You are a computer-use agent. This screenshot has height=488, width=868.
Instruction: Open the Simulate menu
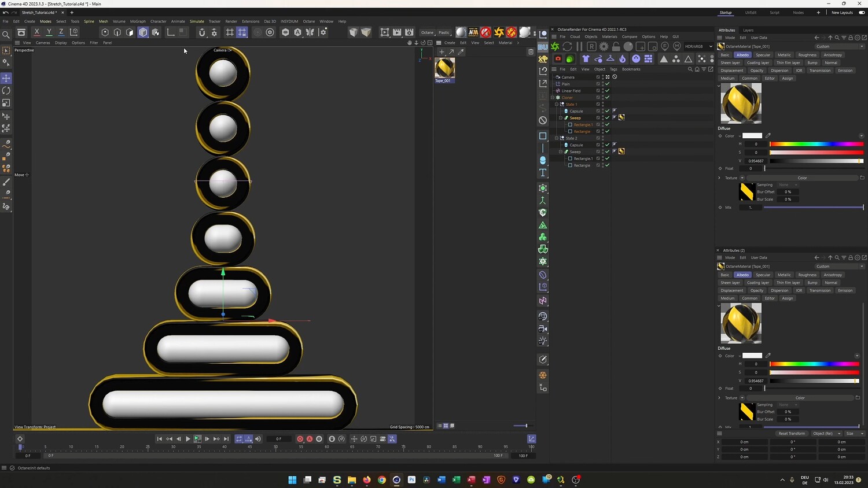pyautogui.click(x=197, y=21)
